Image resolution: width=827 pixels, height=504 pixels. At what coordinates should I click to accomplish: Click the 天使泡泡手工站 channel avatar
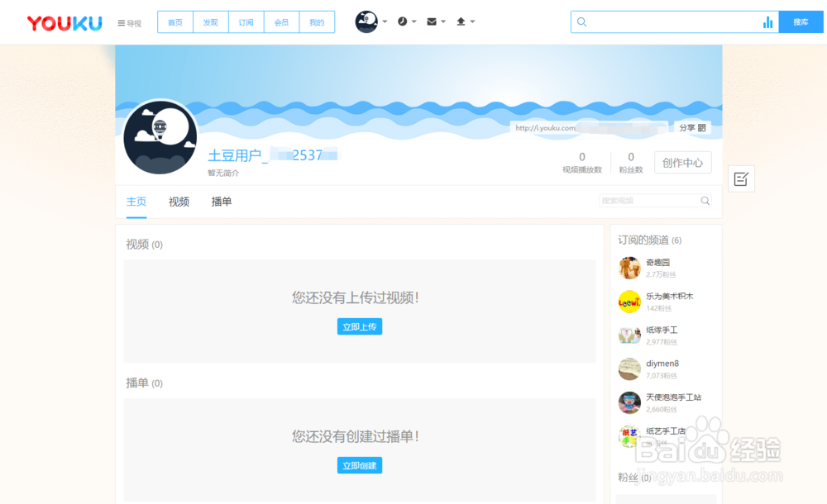[629, 402]
